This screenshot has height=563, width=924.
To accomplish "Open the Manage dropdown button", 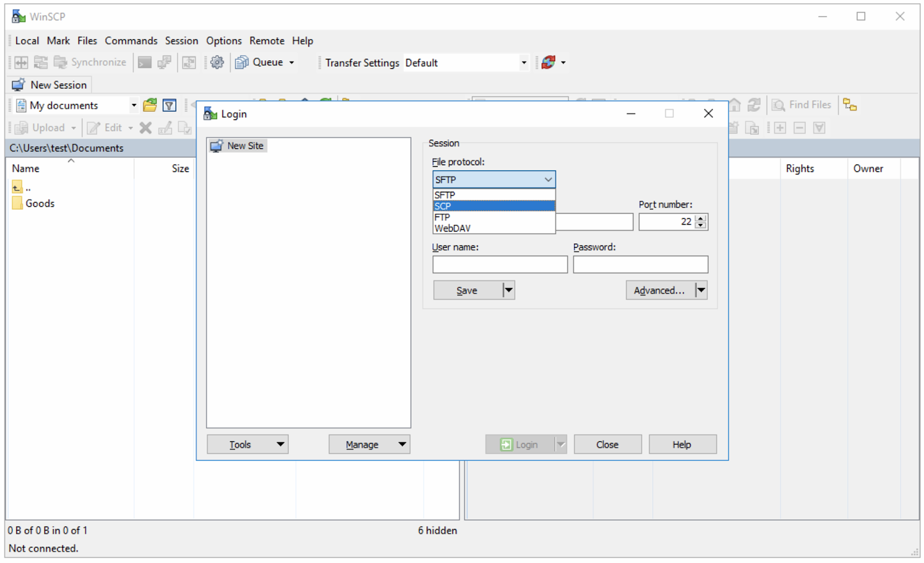I will coord(369,444).
